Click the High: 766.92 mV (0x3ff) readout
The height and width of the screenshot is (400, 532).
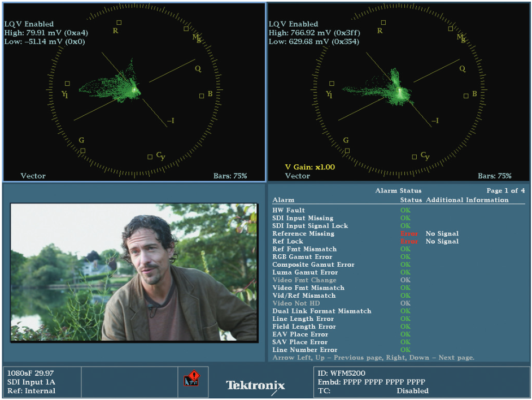[x=314, y=33]
